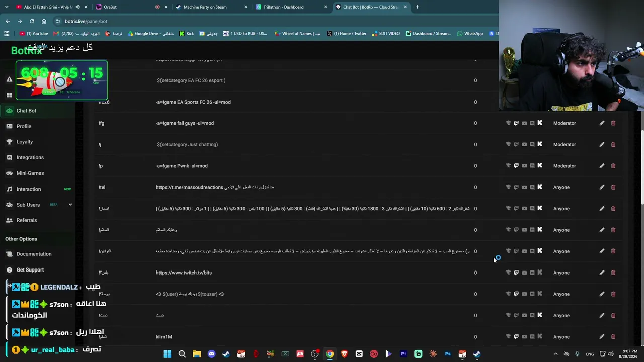Toggle Kick platform for the !tel command
The height and width of the screenshot is (362, 644).
coord(540,187)
